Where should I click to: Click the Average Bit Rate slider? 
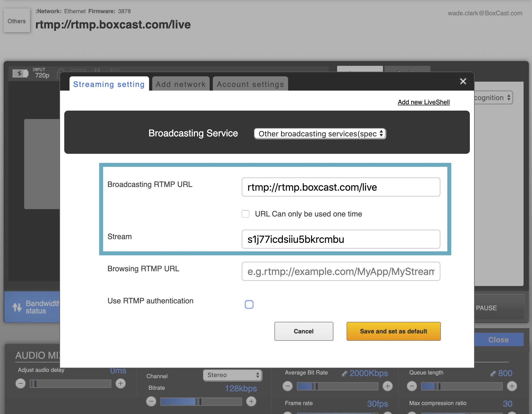337,386
